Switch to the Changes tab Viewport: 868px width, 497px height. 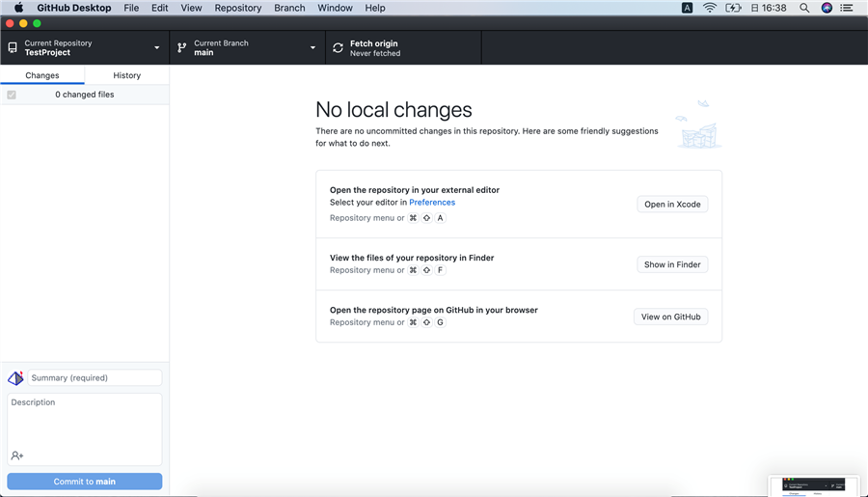(x=42, y=75)
